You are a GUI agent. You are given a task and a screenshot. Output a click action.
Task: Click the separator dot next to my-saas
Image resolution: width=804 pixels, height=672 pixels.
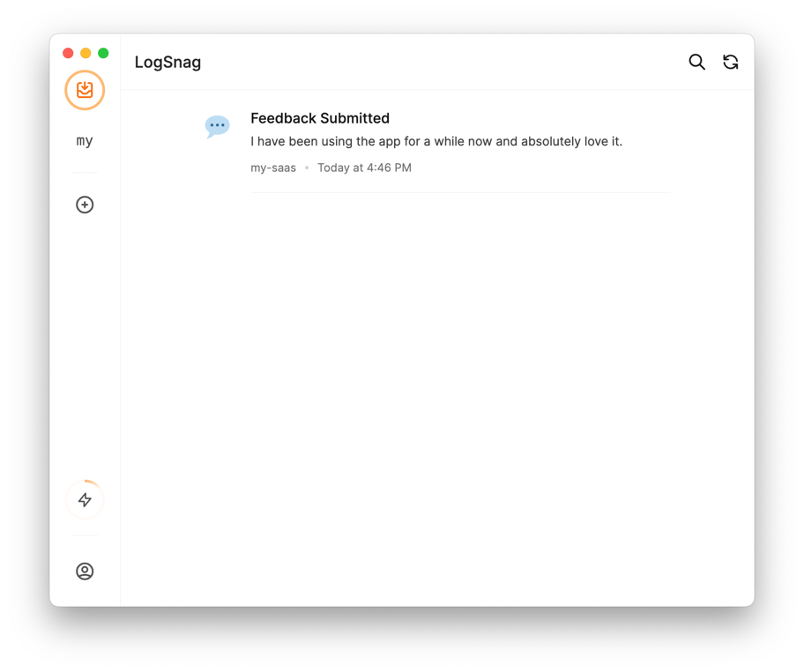[306, 168]
